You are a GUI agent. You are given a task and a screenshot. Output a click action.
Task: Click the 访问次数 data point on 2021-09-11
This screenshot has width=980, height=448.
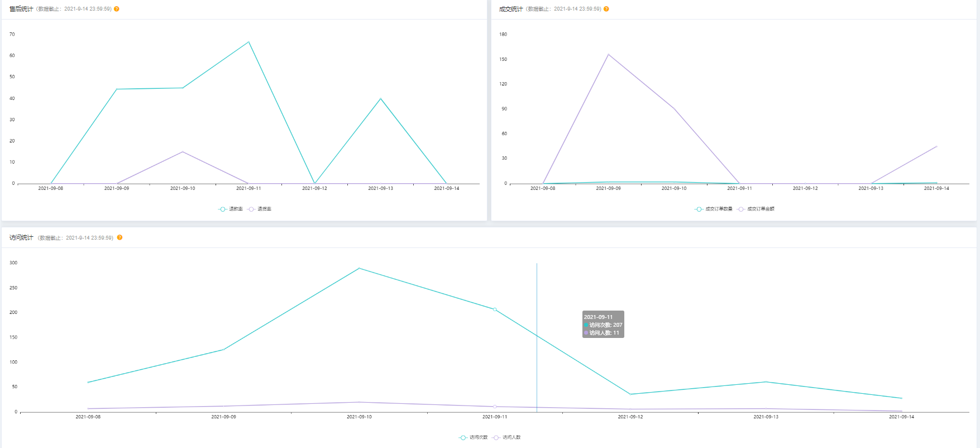pos(495,309)
